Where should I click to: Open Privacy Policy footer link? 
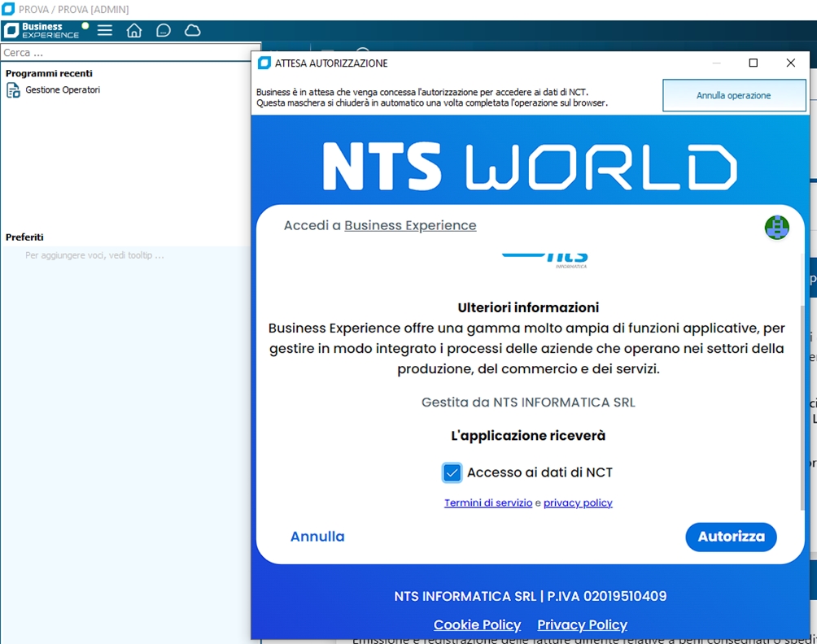click(582, 624)
